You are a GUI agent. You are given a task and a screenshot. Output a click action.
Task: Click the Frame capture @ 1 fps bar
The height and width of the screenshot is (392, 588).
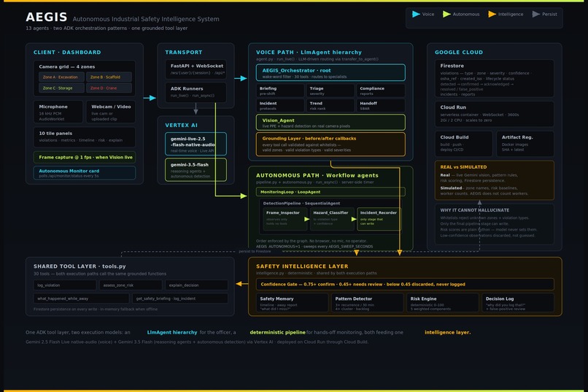coord(85,157)
